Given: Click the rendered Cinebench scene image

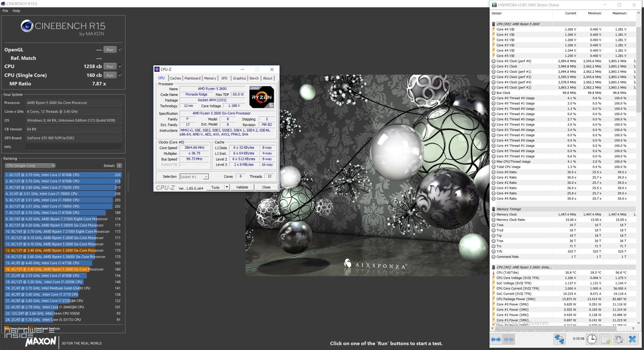Looking at the screenshot, I should (x=367, y=175).
